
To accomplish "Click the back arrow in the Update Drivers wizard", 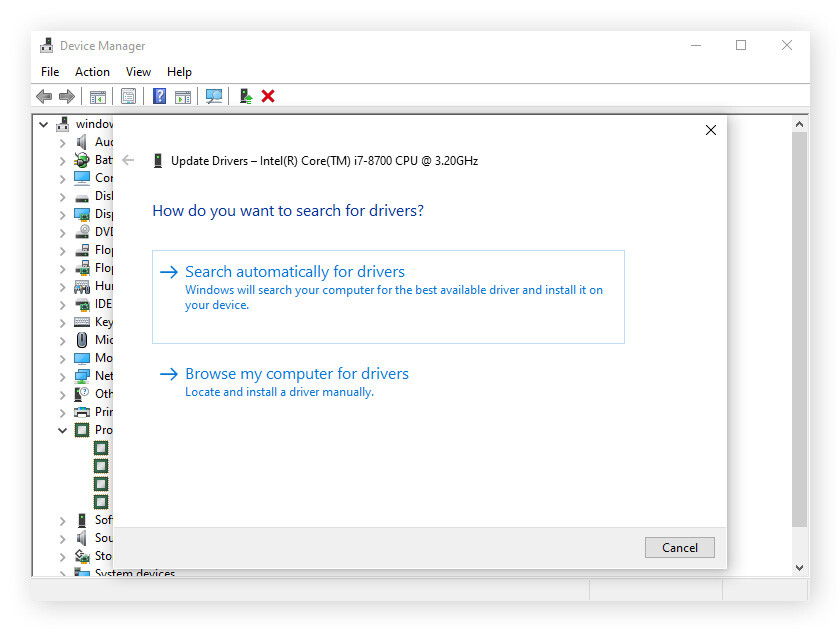I will click(x=128, y=159).
